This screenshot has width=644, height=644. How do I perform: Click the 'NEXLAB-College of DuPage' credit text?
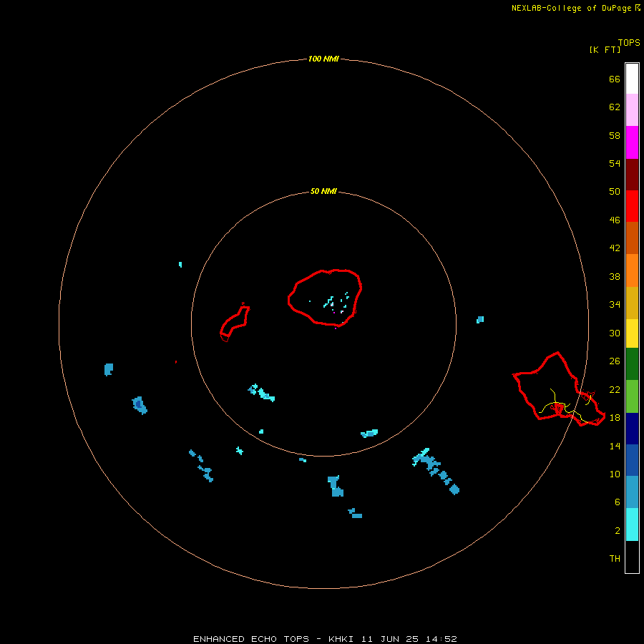coord(571,8)
